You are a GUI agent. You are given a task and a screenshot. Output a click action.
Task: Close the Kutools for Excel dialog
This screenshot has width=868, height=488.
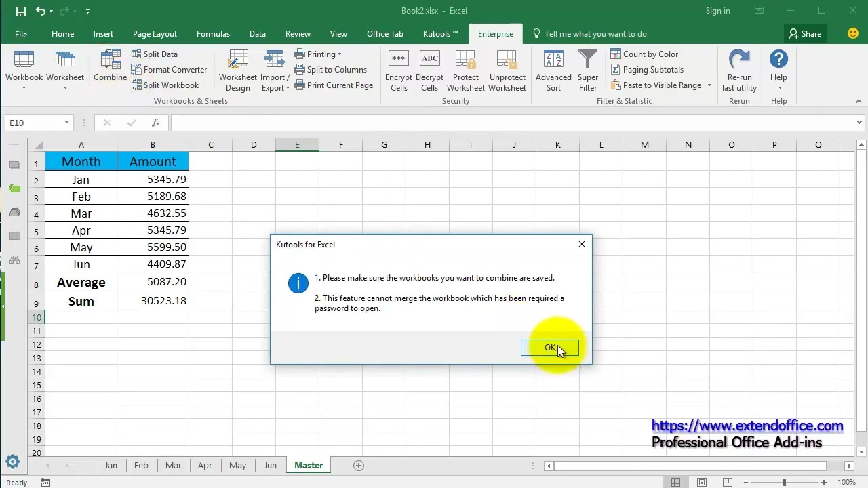coord(582,244)
